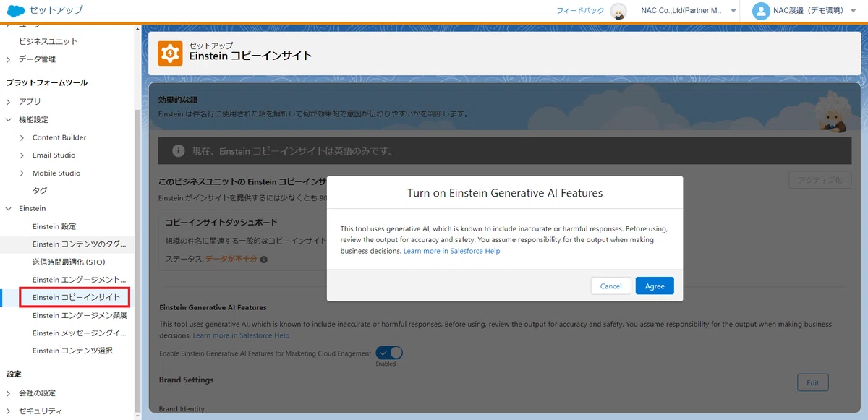Expand the アプリ section chevron

tap(9, 102)
